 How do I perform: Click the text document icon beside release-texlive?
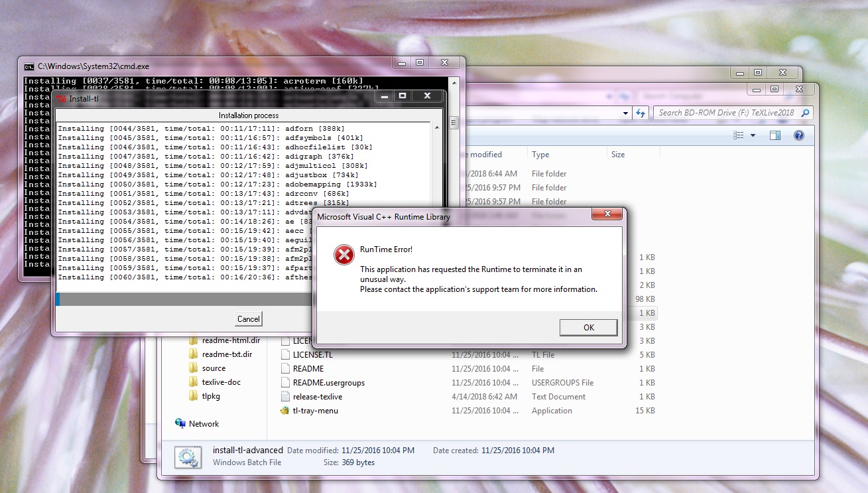click(285, 396)
